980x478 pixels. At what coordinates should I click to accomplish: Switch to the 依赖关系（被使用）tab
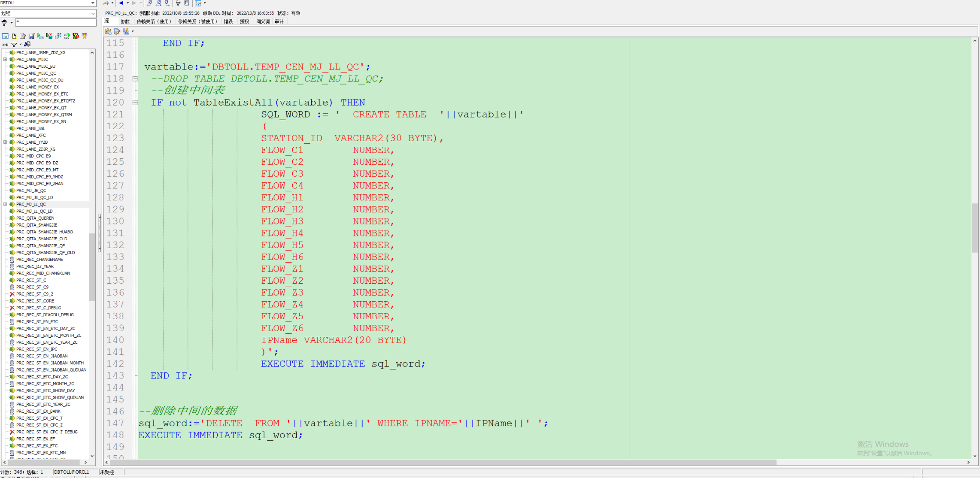point(198,21)
